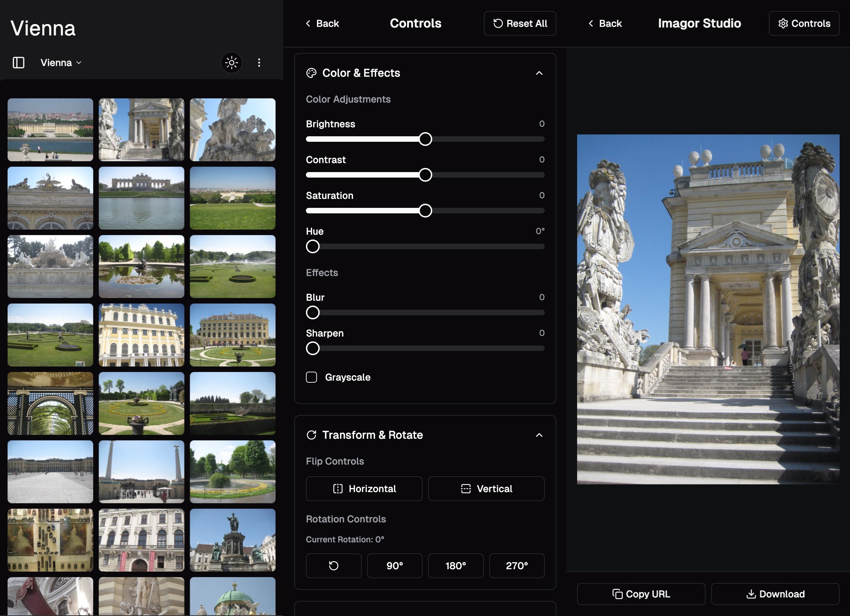Viewport: 850px width, 616px height.
Task: Download the edited image
Action: click(776, 594)
